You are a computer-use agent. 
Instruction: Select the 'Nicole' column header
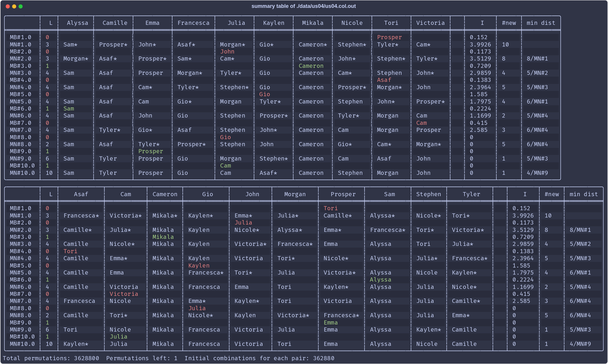tap(352, 23)
